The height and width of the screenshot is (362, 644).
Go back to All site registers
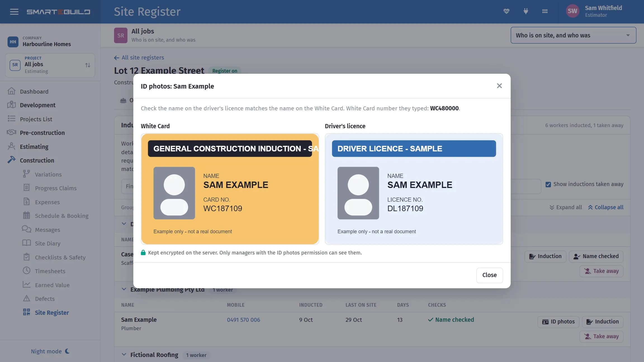139,58
